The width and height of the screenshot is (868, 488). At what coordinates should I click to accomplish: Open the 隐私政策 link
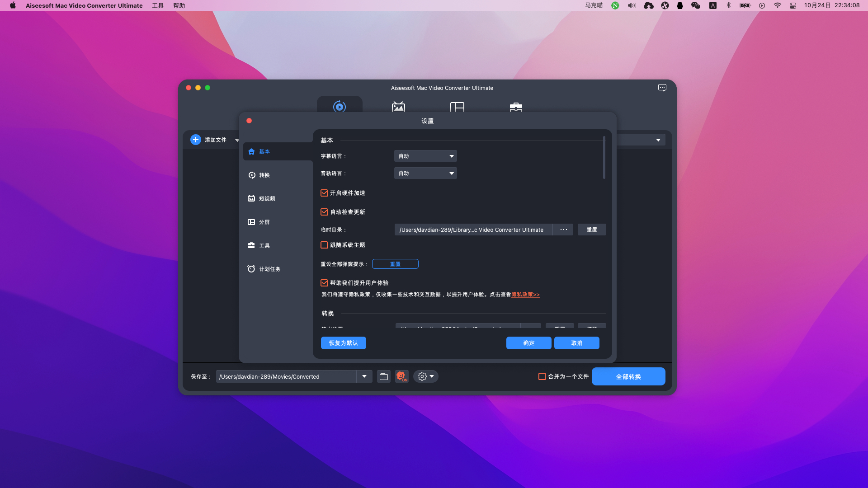(x=525, y=295)
